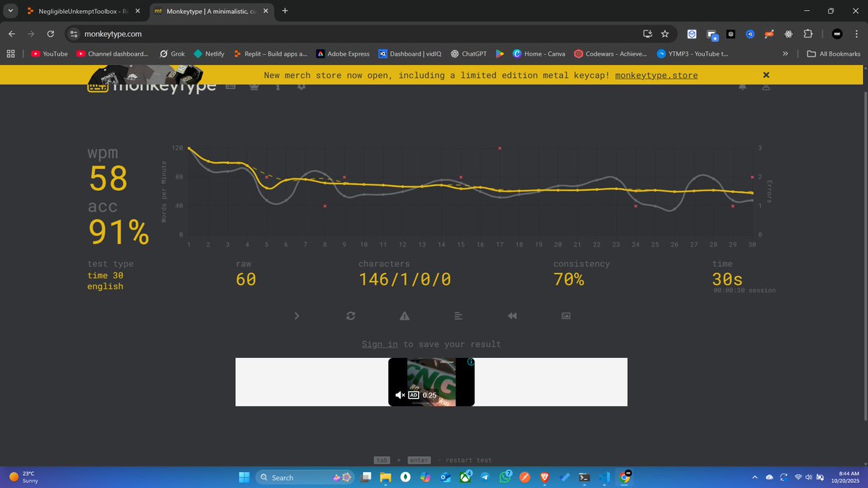
Task: Open the monkeytype.store merch link
Action: [656, 74]
